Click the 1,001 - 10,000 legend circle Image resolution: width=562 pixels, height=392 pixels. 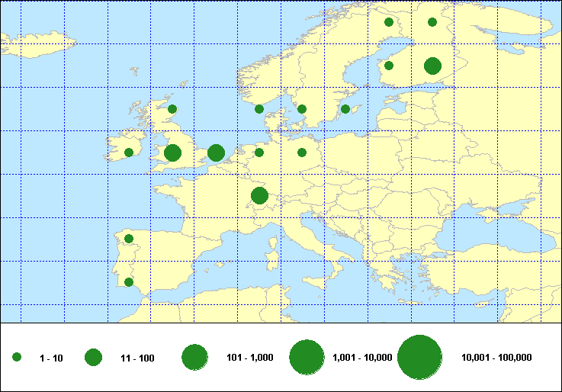coord(307,357)
